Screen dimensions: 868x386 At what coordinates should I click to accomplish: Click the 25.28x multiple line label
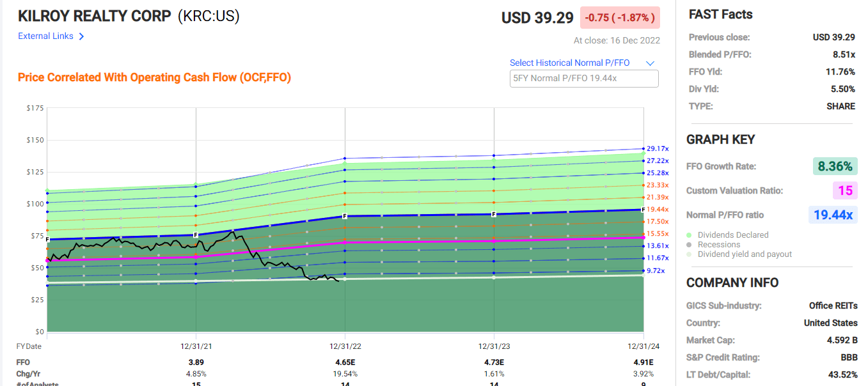[x=658, y=173]
